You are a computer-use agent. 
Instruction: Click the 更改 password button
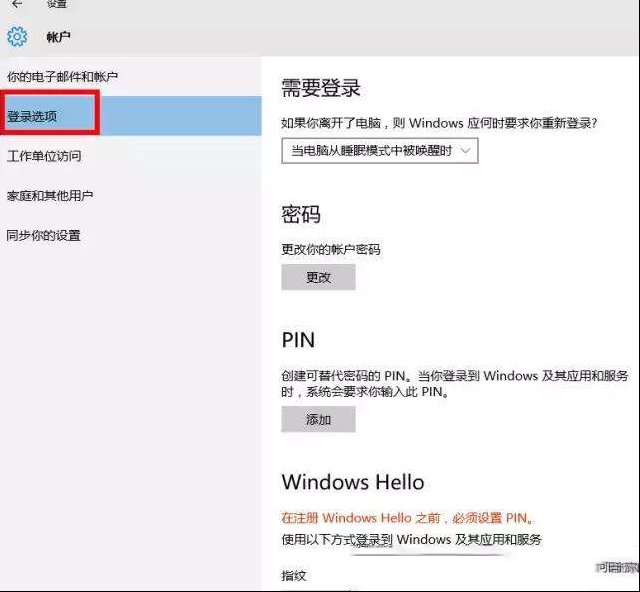coord(318,277)
